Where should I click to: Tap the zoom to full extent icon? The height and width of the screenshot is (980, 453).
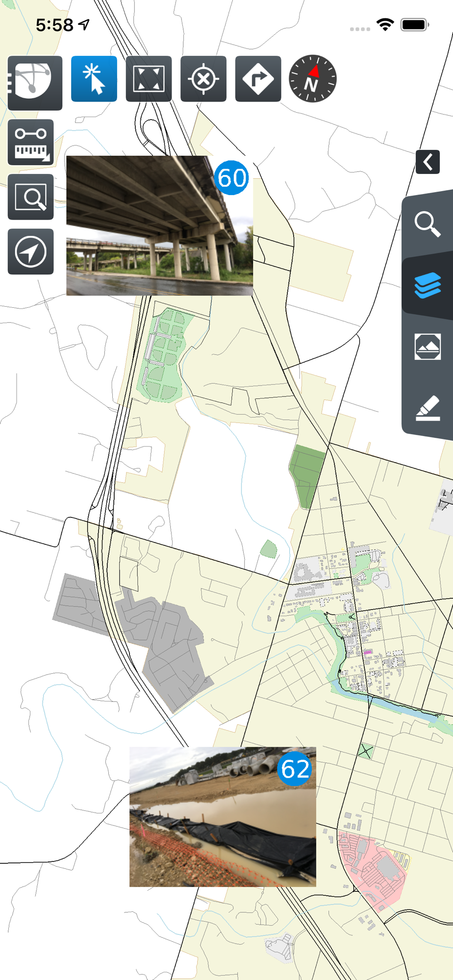(149, 79)
